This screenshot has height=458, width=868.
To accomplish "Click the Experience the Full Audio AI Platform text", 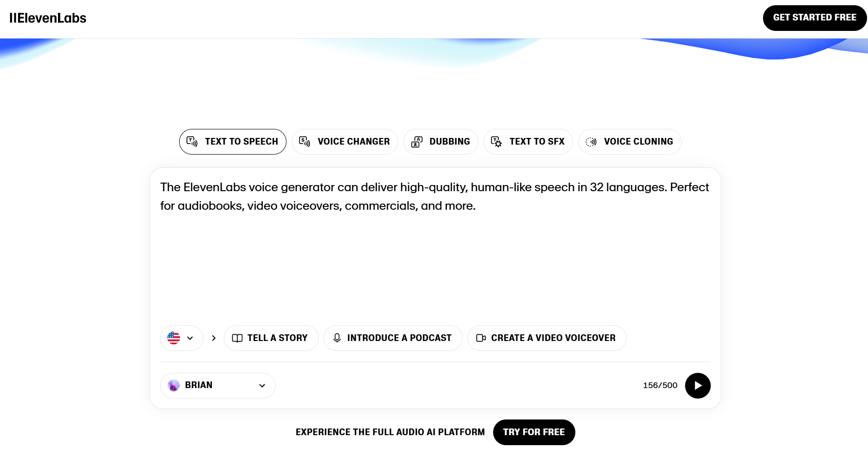I will 390,432.
